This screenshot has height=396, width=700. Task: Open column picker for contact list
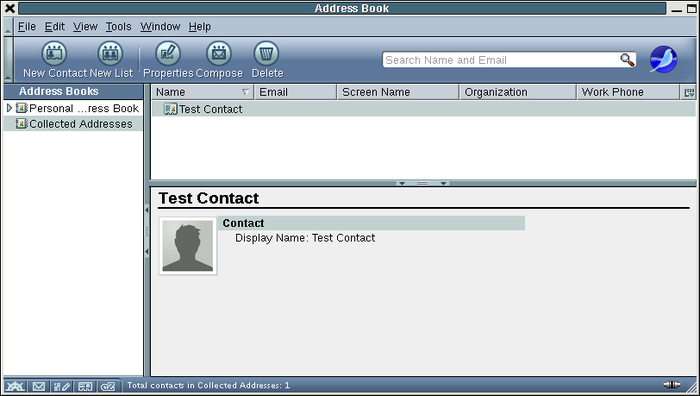pyautogui.click(x=689, y=92)
